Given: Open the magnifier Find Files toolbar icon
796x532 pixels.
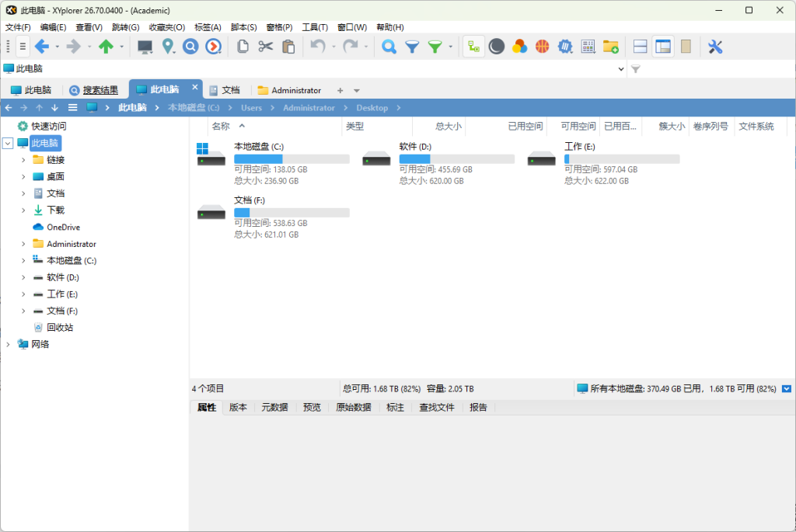Looking at the screenshot, I should click(389, 47).
